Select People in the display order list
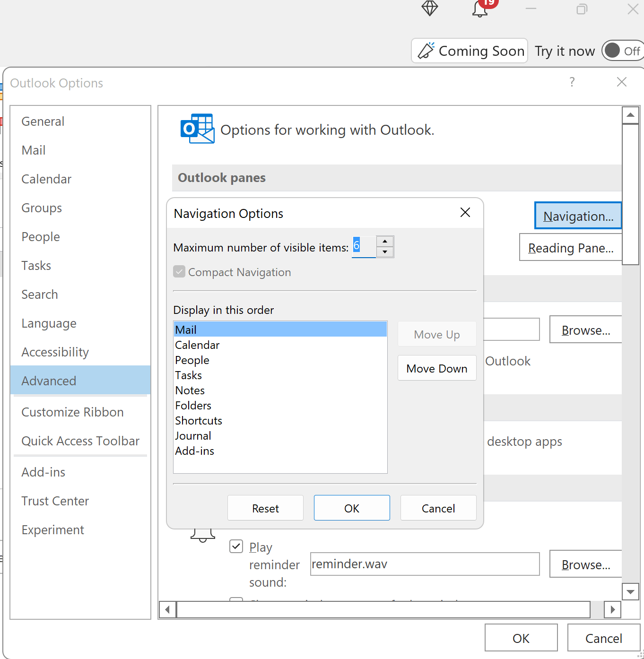The image size is (644, 659). tap(280, 360)
